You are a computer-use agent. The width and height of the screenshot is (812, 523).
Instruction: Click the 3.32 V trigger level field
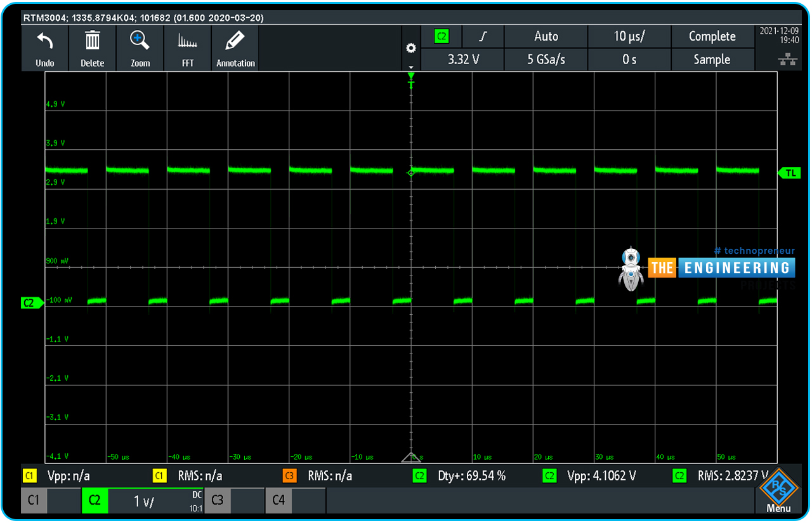[x=462, y=60]
